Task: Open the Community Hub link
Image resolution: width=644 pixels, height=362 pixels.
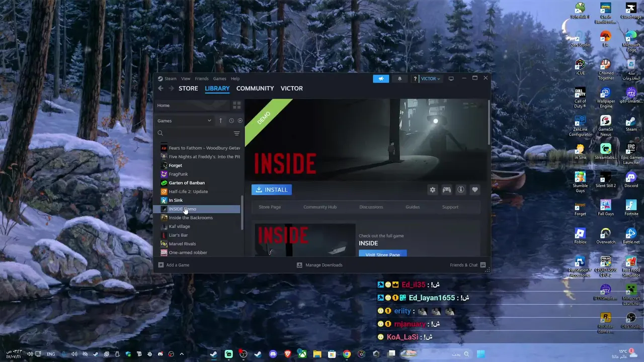Action: 320,207
